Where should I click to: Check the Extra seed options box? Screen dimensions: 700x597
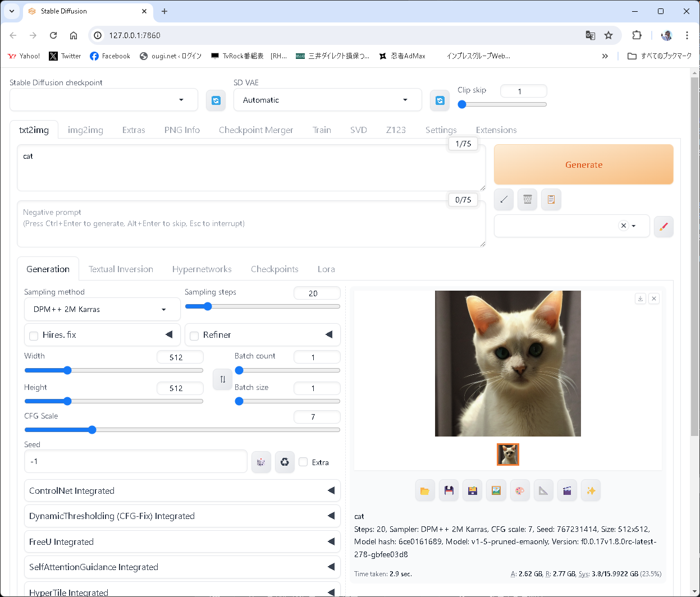303,462
